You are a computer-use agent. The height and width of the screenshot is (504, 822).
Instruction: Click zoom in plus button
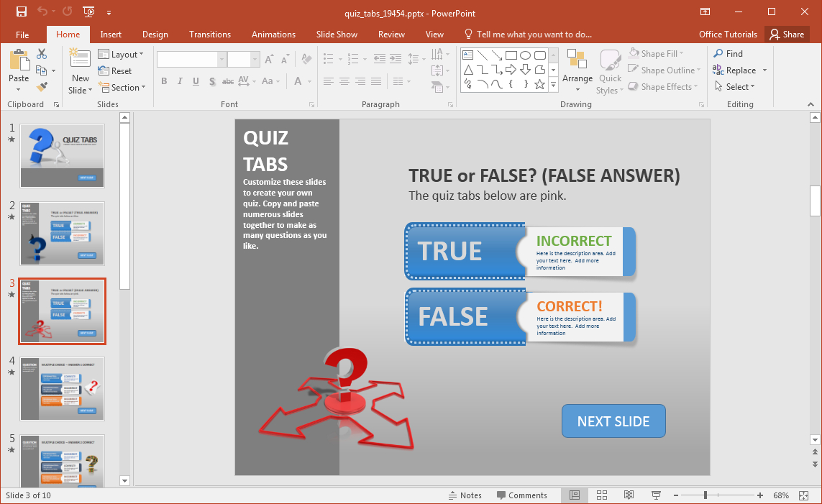tap(760, 495)
